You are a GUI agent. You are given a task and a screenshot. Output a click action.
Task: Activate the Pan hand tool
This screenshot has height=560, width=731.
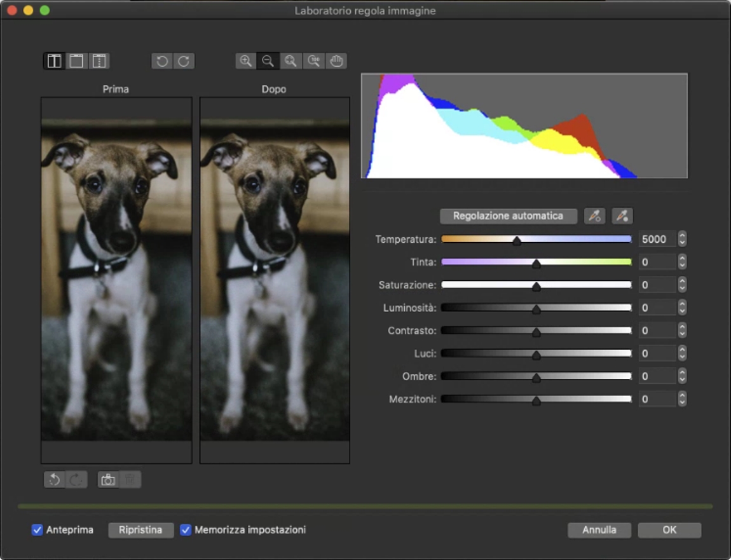[x=336, y=61]
